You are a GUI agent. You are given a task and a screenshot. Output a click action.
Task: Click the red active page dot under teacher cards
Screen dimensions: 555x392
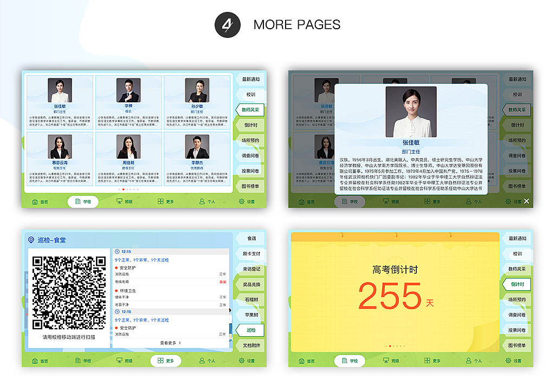pyautogui.click(x=123, y=190)
